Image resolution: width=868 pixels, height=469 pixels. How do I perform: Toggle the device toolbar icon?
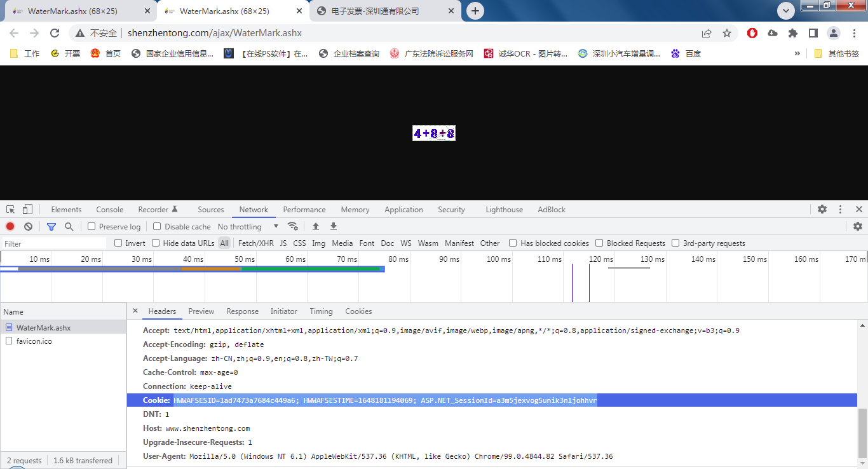(27, 210)
